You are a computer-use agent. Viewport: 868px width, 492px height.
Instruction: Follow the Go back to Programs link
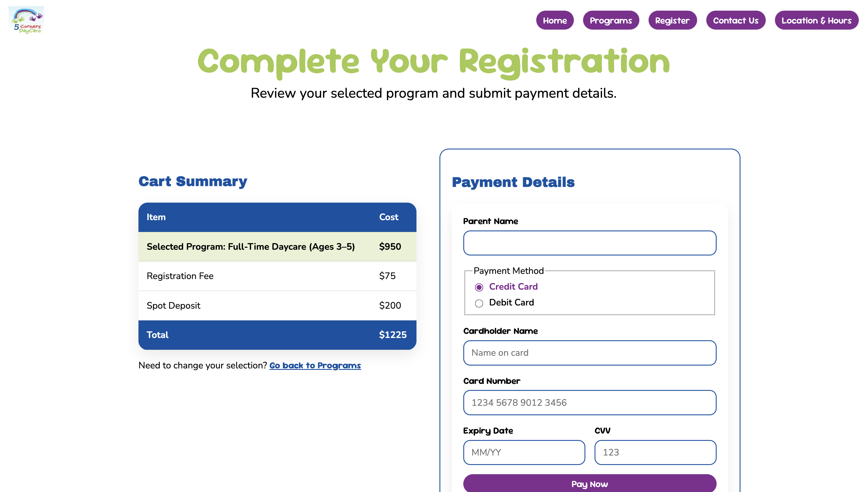[315, 365]
